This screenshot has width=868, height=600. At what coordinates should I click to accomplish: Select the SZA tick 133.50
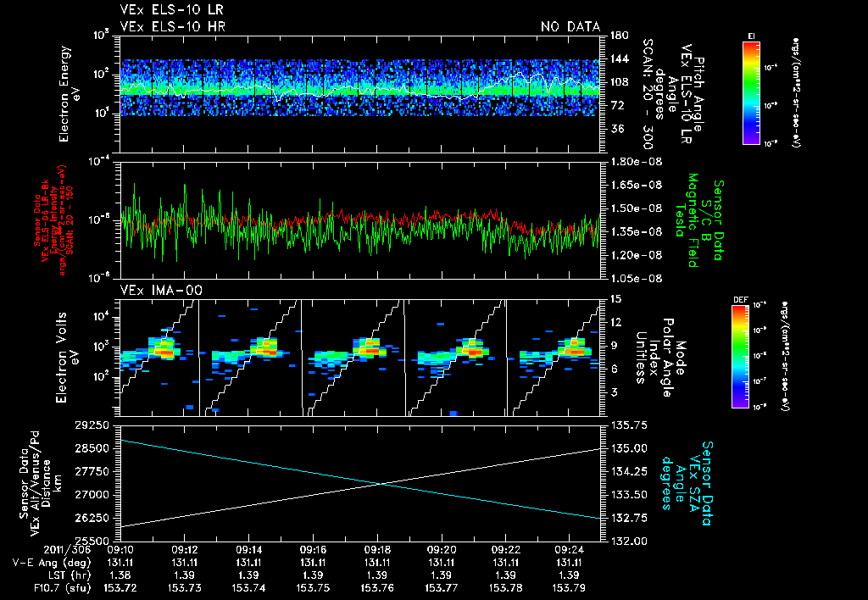(x=630, y=495)
